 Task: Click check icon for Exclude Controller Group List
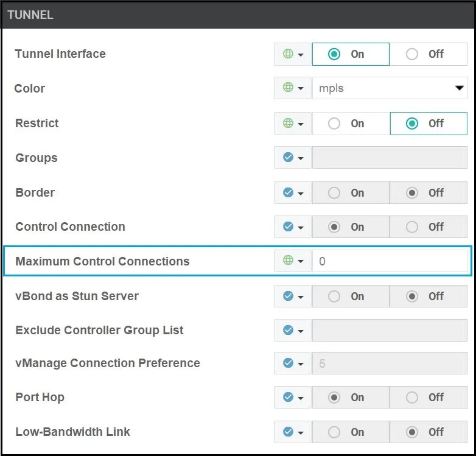coord(288,330)
